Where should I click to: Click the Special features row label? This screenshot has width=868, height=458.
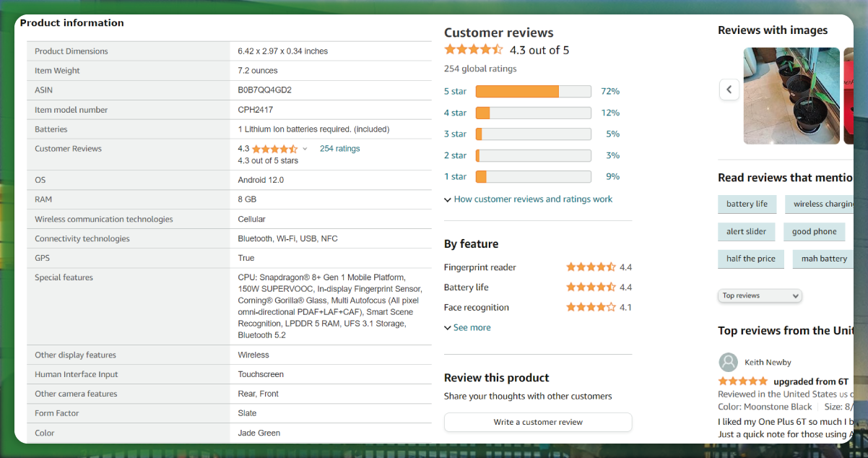pyautogui.click(x=64, y=277)
